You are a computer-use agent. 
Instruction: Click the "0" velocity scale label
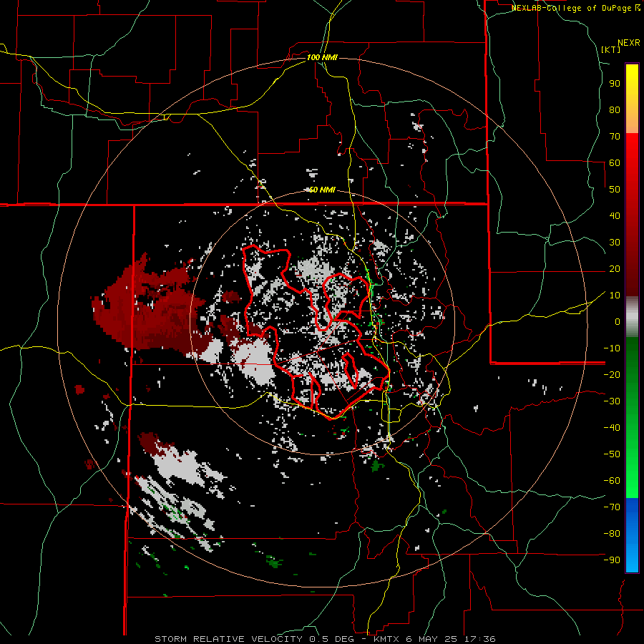point(618,321)
